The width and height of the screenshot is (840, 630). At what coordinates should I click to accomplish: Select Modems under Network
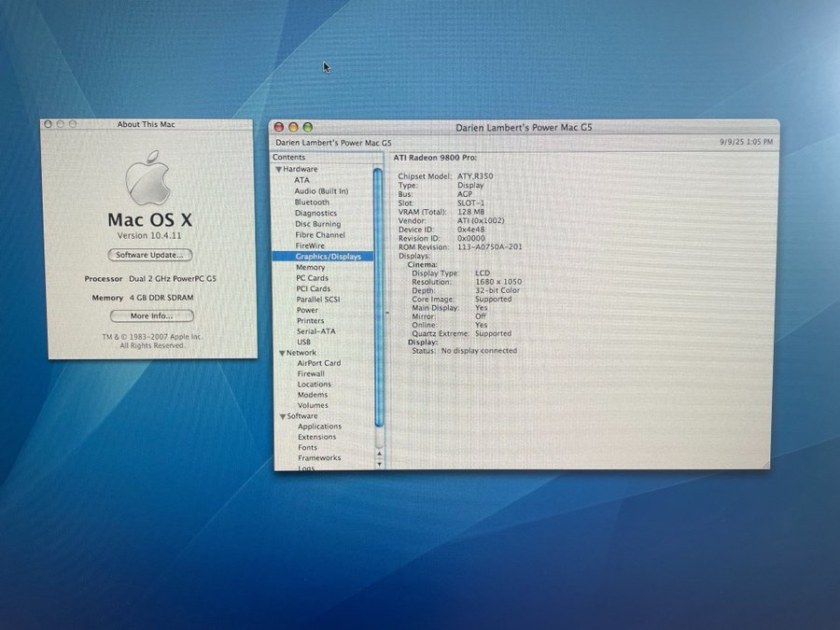tap(313, 395)
